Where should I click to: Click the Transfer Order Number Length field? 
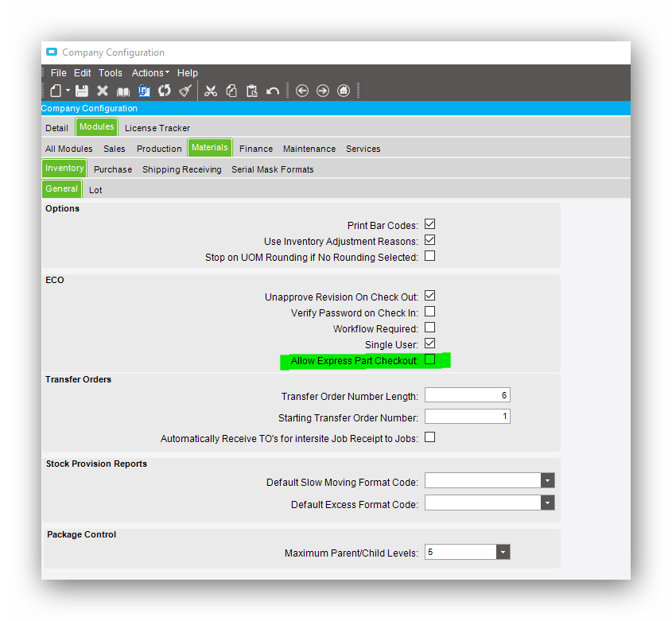point(467,394)
